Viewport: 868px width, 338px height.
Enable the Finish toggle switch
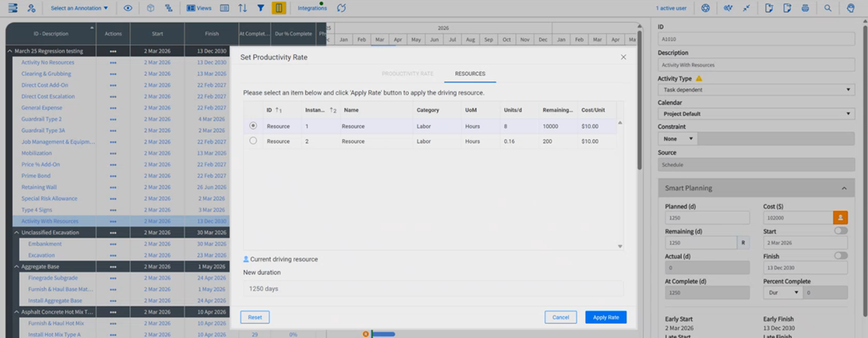pyautogui.click(x=841, y=255)
